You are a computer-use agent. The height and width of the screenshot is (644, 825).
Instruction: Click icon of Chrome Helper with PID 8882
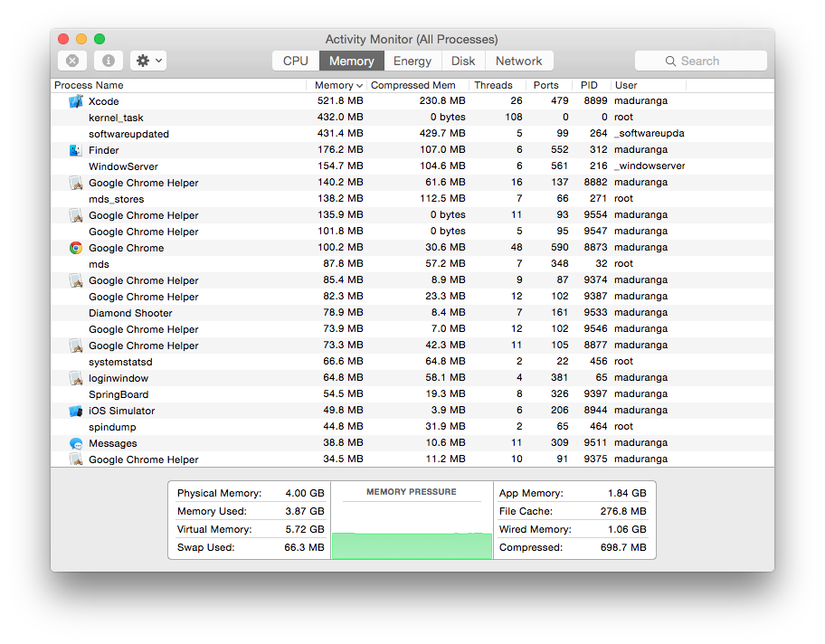76,183
